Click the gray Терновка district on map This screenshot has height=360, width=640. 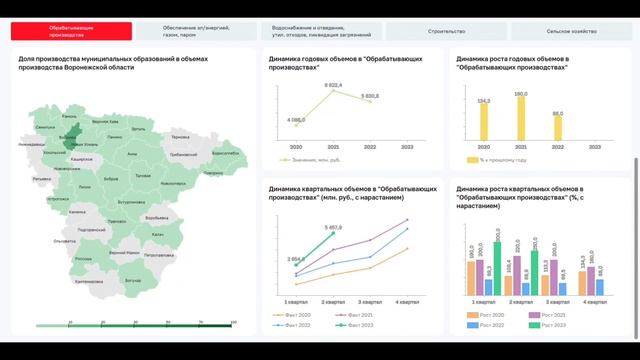(x=180, y=137)
